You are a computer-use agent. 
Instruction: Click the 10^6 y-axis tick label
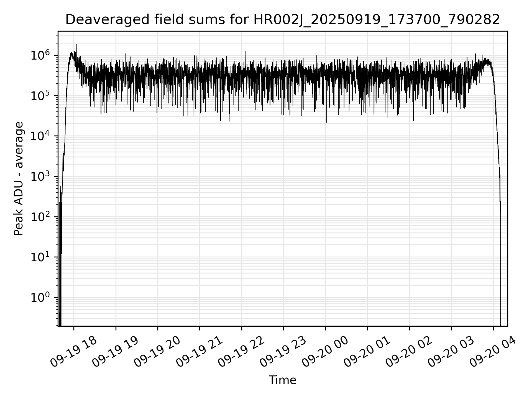41,56
